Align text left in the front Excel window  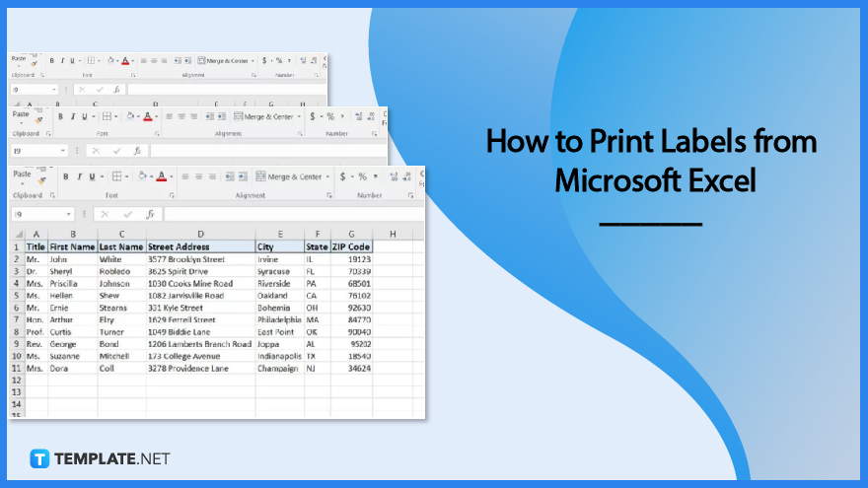pyautogui.click(x=185, y=176)
